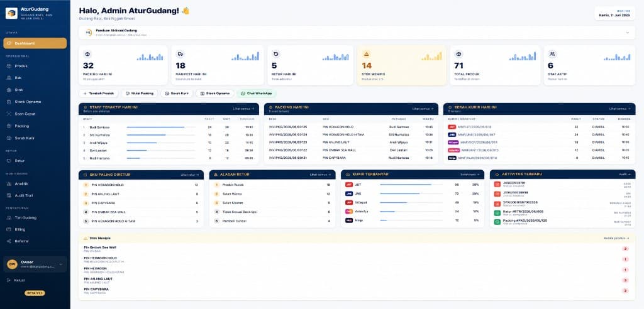Click the Tambah Produk button
Viewport: 644px width, 309px height.
[x=99, y=94]
